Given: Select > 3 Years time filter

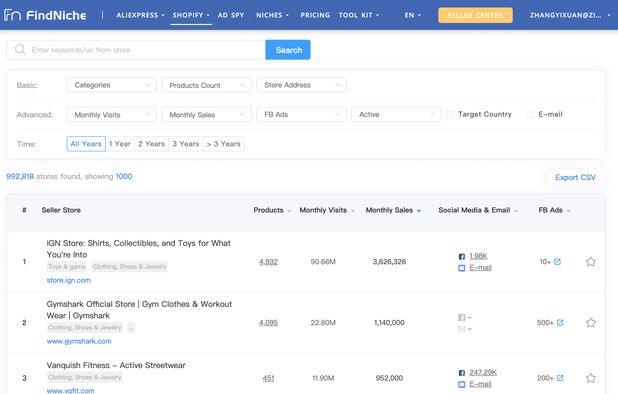Looking at the screenshot, I should click(x=223, y=144).
